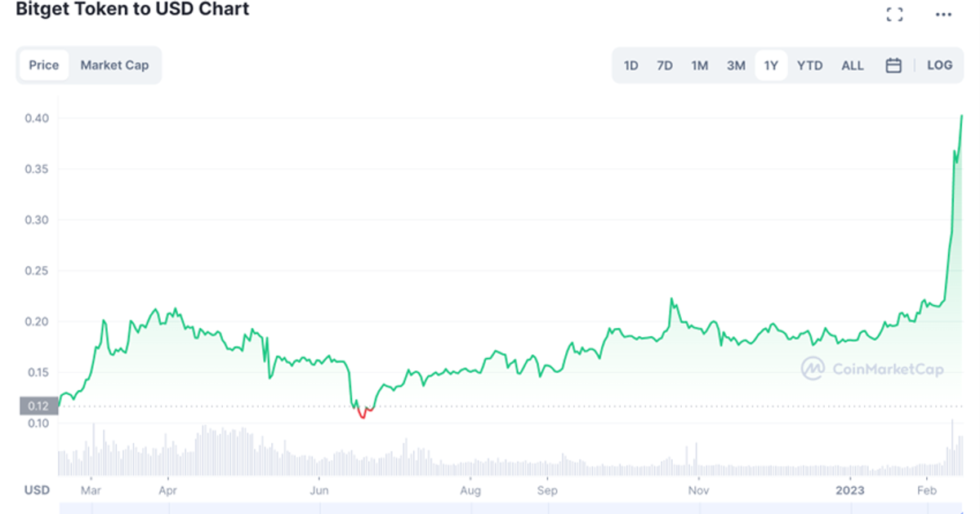Open the three-dot chart options menu
Image resolution: width=980 pixels, height=514 pixels.
pos(944,13)
